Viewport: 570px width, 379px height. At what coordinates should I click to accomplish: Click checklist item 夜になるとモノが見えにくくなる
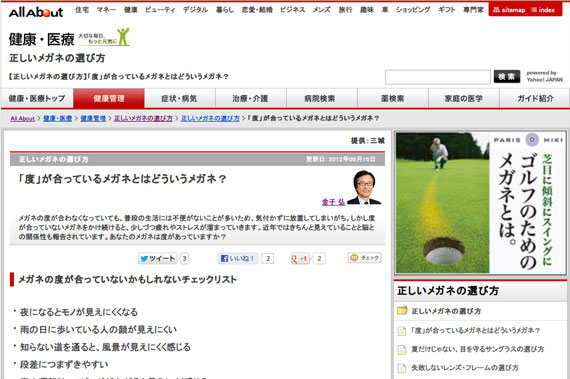coord(79,312)
